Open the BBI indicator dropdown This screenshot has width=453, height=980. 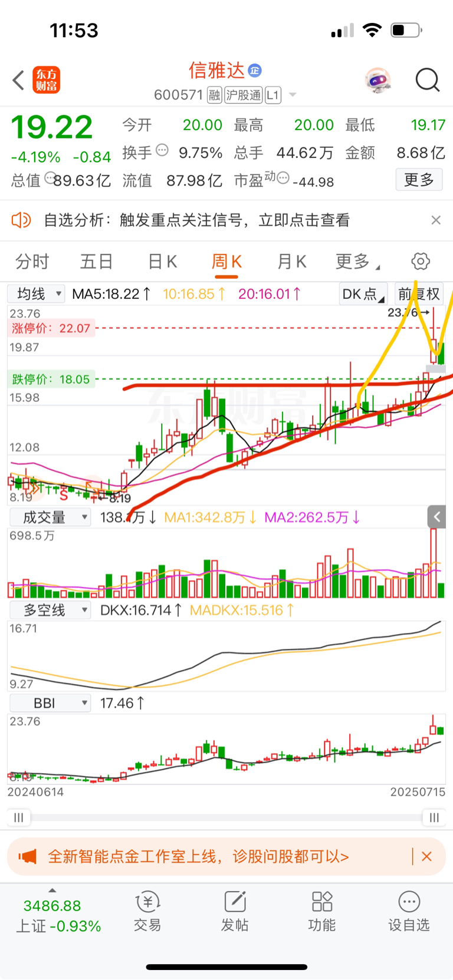50,703
